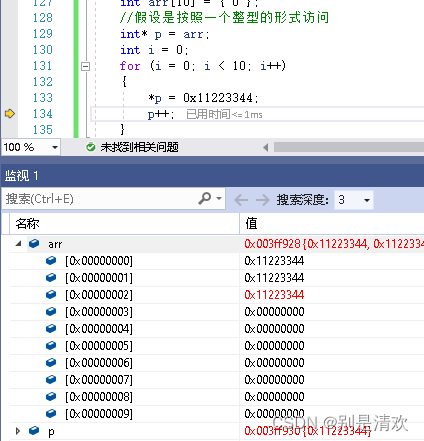Collapse the arr variable tree node

[x=18, y=244]
